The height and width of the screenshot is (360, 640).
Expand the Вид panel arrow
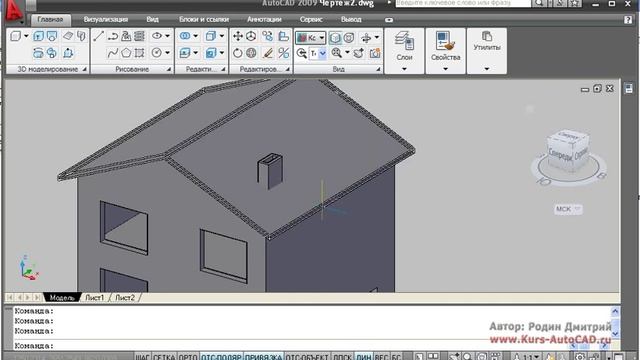[x=378, y=69]
